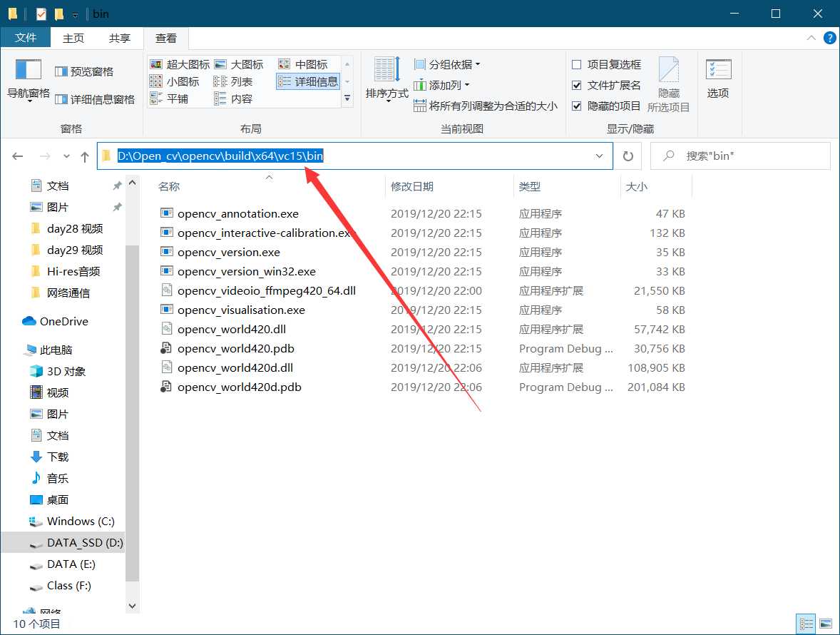This screenshot has height=635, width=840.
Task: Select opencv_world420d.pdb file
Action: pos(239,387)
